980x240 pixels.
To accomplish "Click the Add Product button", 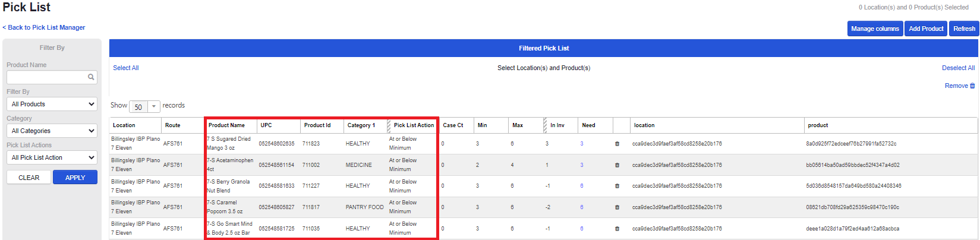I will [x=926, y=29].
